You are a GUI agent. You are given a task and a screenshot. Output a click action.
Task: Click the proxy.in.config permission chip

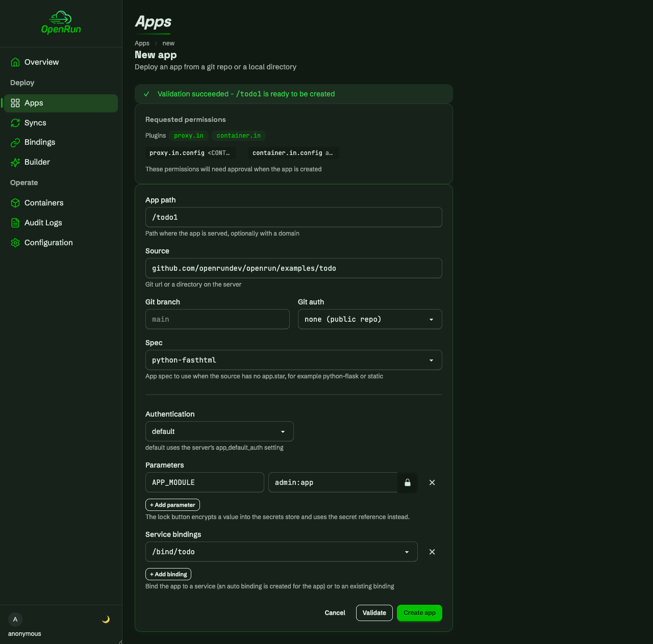[x=190, y=153]
